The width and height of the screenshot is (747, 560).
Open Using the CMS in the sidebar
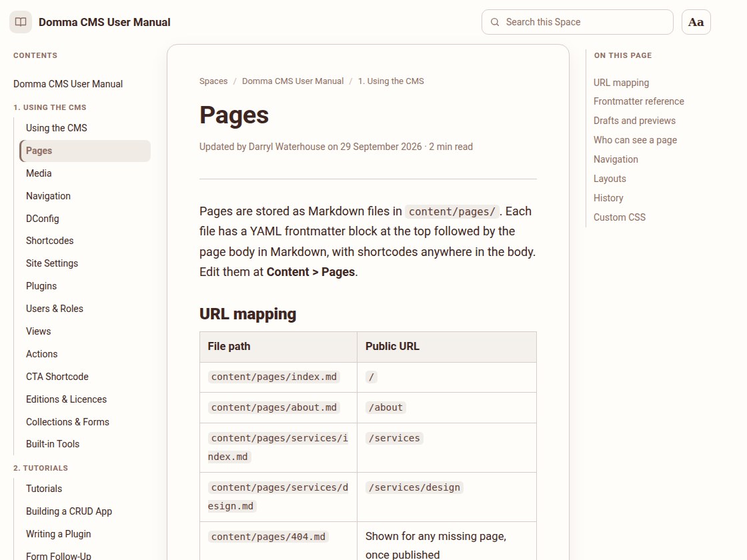coord(57,127)
